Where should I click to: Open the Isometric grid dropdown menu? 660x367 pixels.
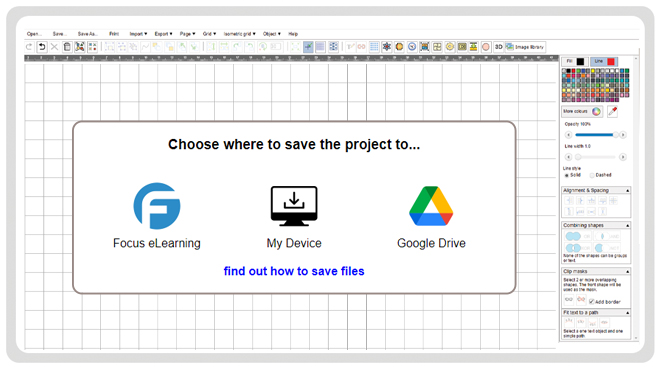pyautogui.click(x=240, y=34)
